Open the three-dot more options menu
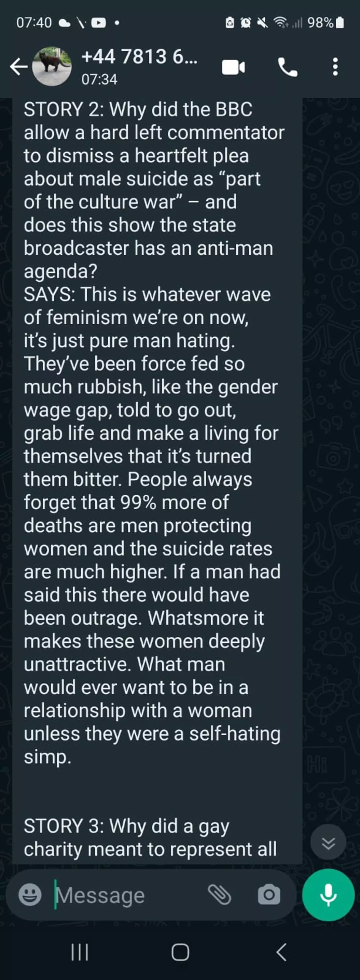The width and height of the screenshot is (360, 980). 335,67
